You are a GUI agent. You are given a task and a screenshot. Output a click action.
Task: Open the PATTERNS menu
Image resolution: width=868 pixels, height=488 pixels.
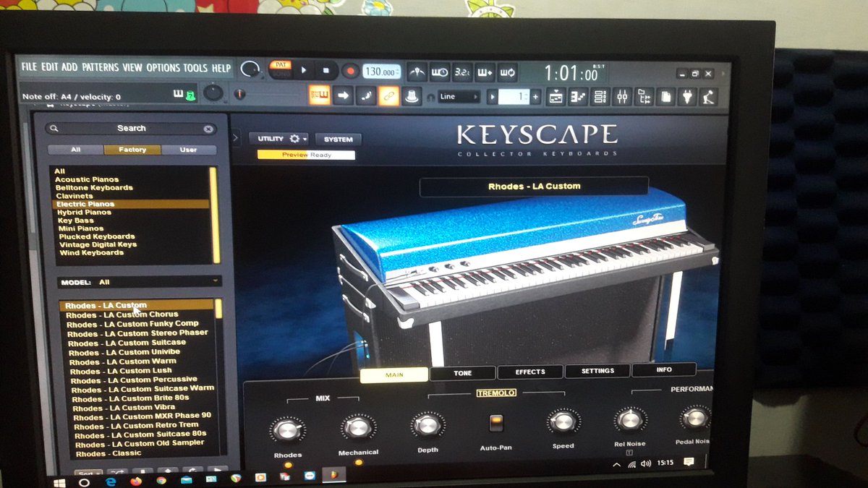101,67
